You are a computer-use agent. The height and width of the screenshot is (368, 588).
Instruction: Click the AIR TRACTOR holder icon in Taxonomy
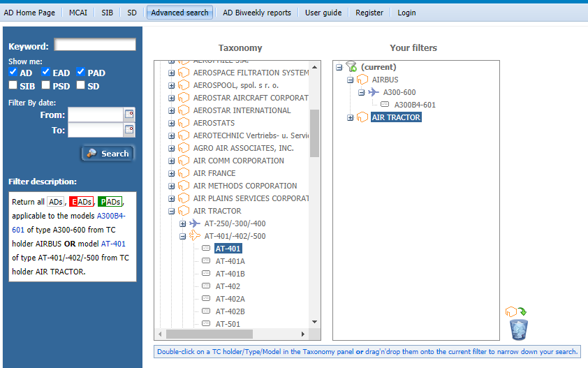pos(184,211)
